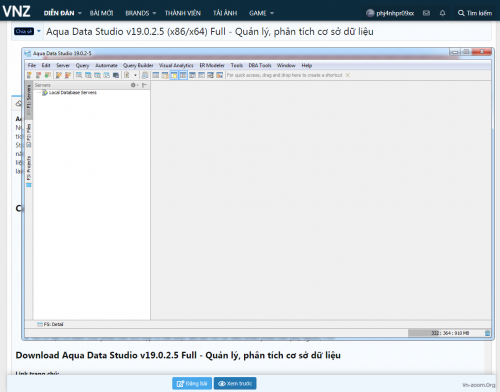Image resolution: width=500 pixels, height=392 pixels.
Task: Click the Servers panel pin icon
Action: pos(144,85)
